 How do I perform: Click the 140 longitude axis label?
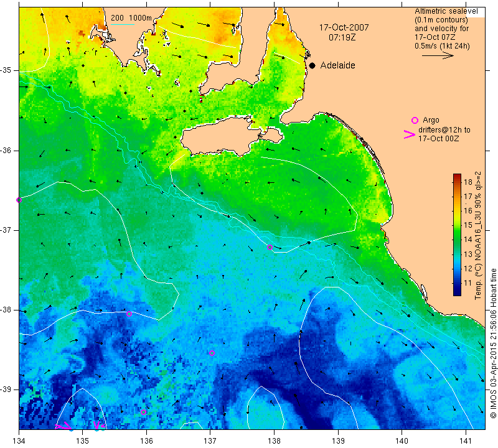click(x=402, y=441)
